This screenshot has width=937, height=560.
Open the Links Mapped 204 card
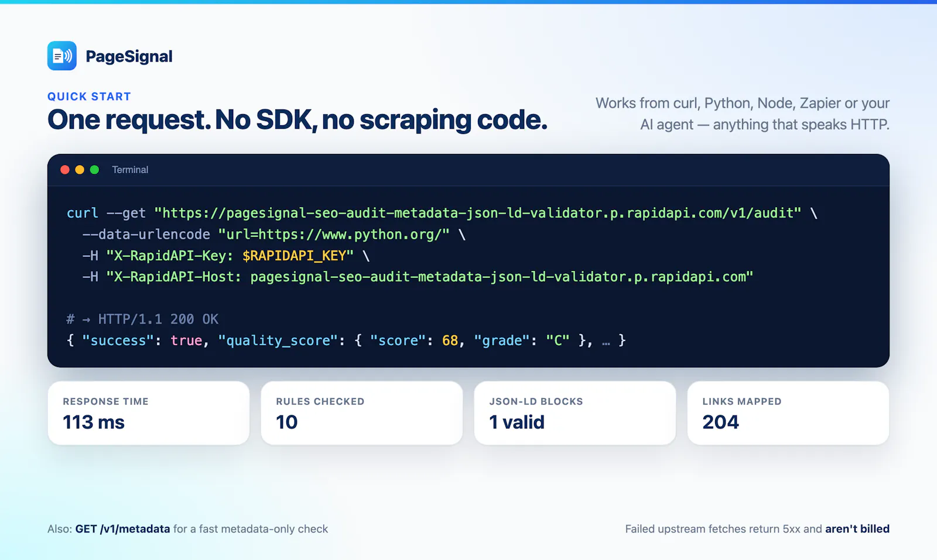(788, 413)
